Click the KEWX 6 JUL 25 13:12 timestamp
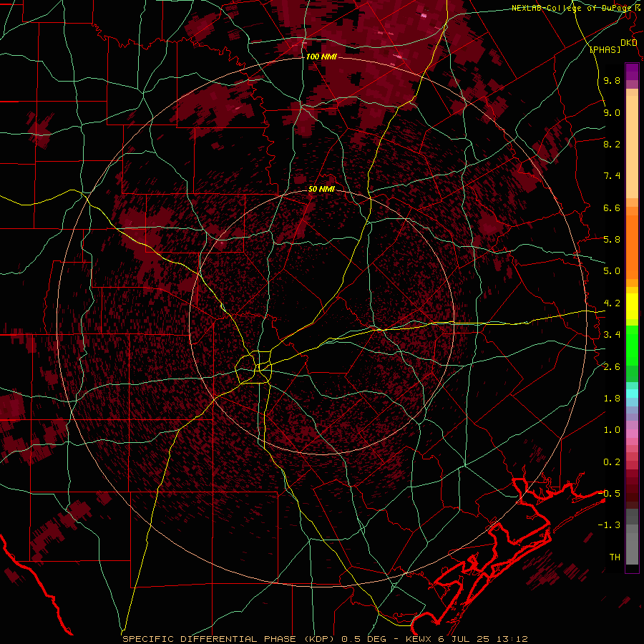 click(467, 639)
